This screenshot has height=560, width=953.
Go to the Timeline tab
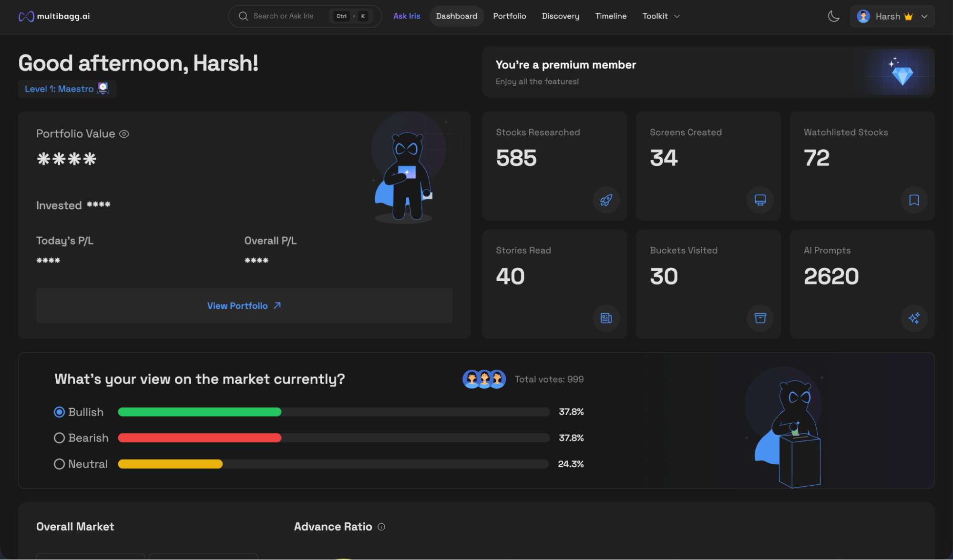point(610,16)
